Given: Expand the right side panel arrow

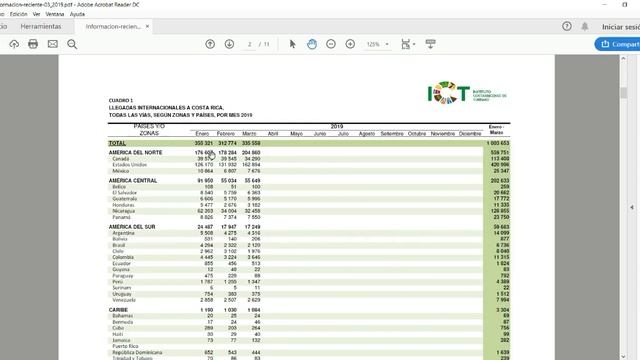Looking at the screenshot, I should (x=631, y=207).
